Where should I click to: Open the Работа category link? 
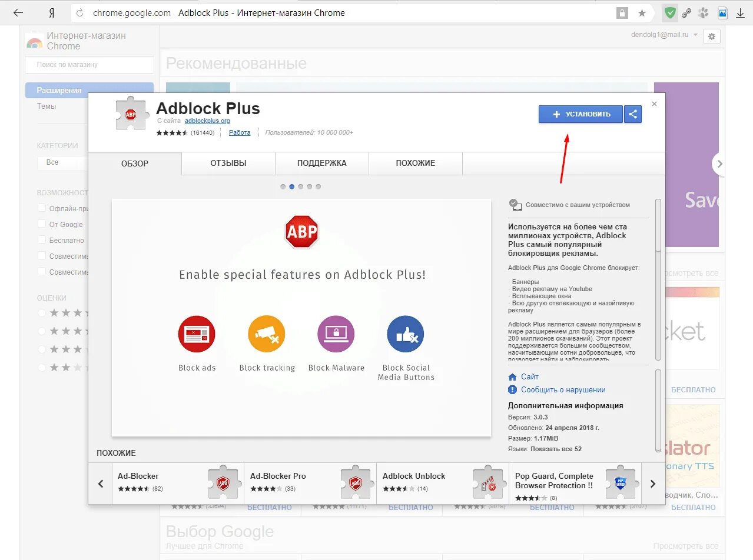coord(240,132)
